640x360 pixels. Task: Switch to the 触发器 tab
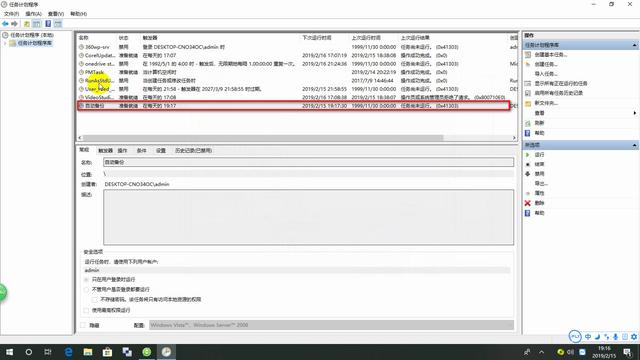coord(105,151)
